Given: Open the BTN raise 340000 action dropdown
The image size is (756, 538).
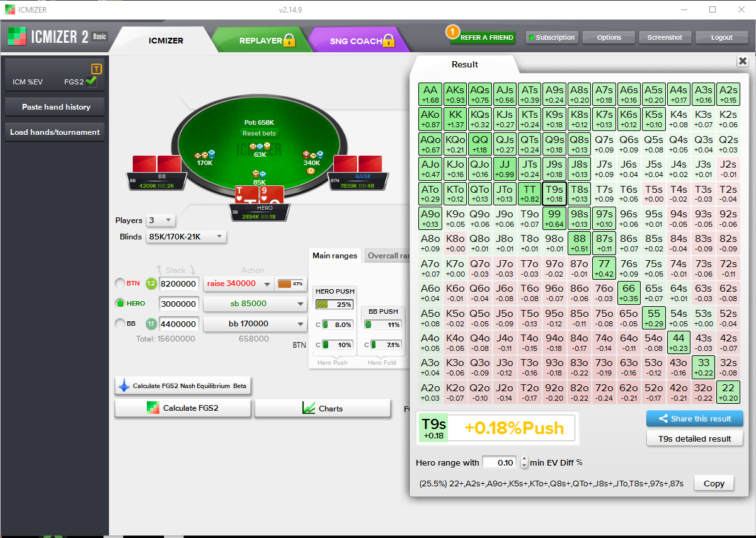Looking at the screenshot, I should (238, 283).
